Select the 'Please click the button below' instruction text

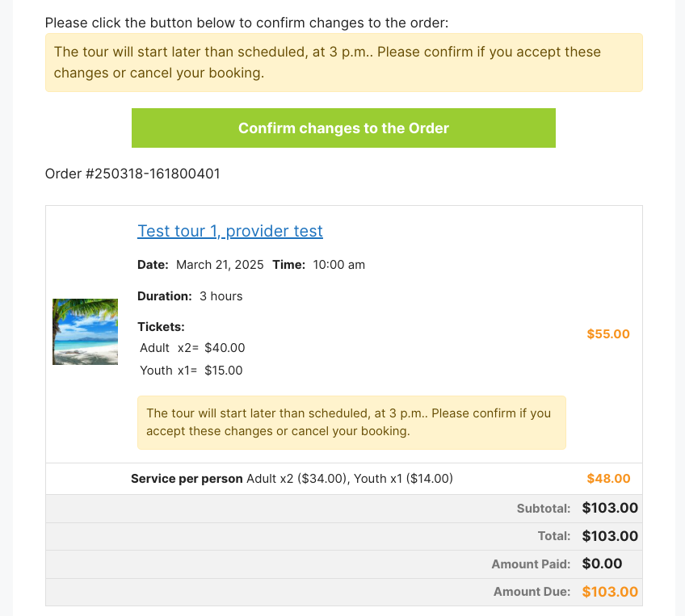coord(247,23)
